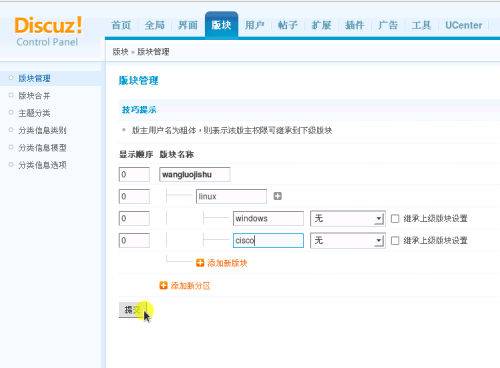Click the display order field for linux
Image resolution: width=500 pixels, height=368 pixels.
pyautogui.click(x=134, y=196)
